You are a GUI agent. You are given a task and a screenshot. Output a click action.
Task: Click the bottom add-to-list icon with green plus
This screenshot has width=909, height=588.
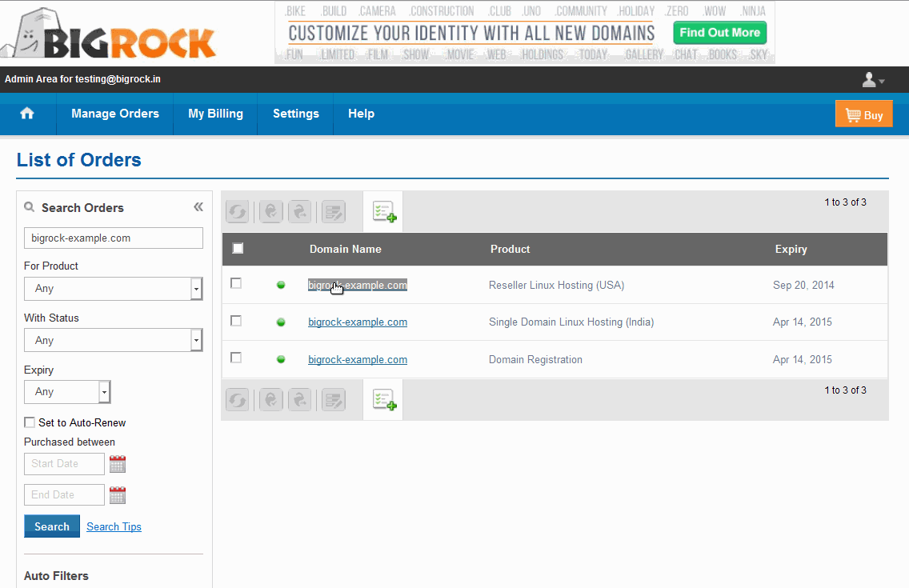[x=384, y=400]
